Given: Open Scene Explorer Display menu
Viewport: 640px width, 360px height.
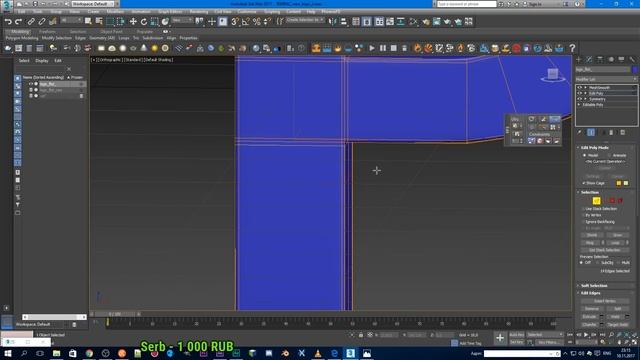Looking at the screenshot, I should (42, 60).
